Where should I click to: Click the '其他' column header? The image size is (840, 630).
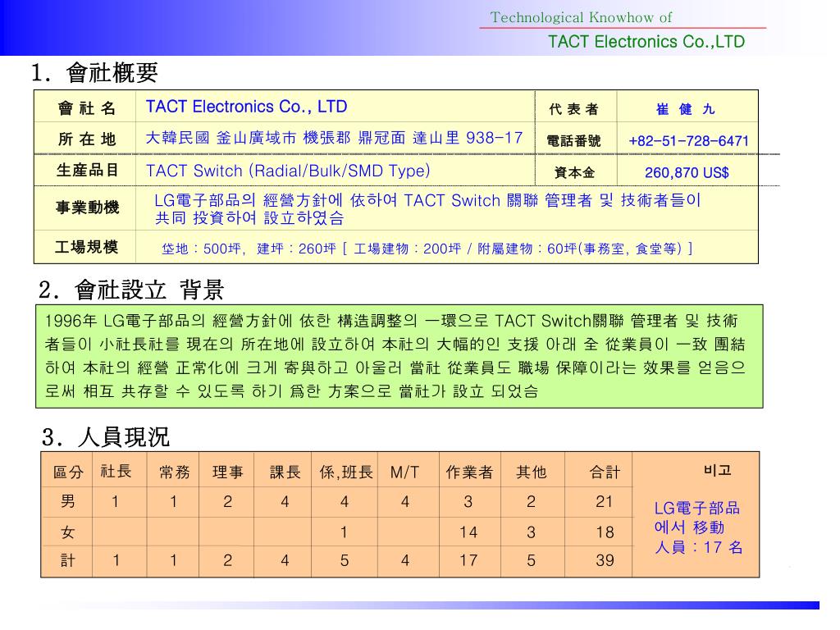(531, 472)
